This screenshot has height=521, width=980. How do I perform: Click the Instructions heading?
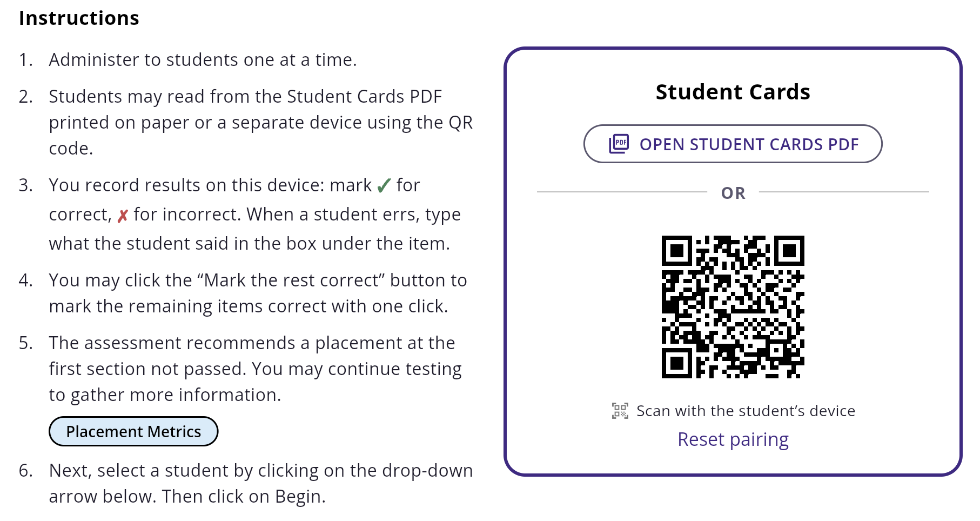click(79, 18)
